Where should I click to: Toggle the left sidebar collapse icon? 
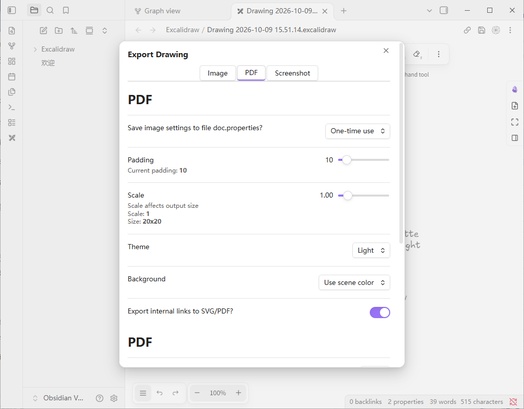tap(12, 10)
